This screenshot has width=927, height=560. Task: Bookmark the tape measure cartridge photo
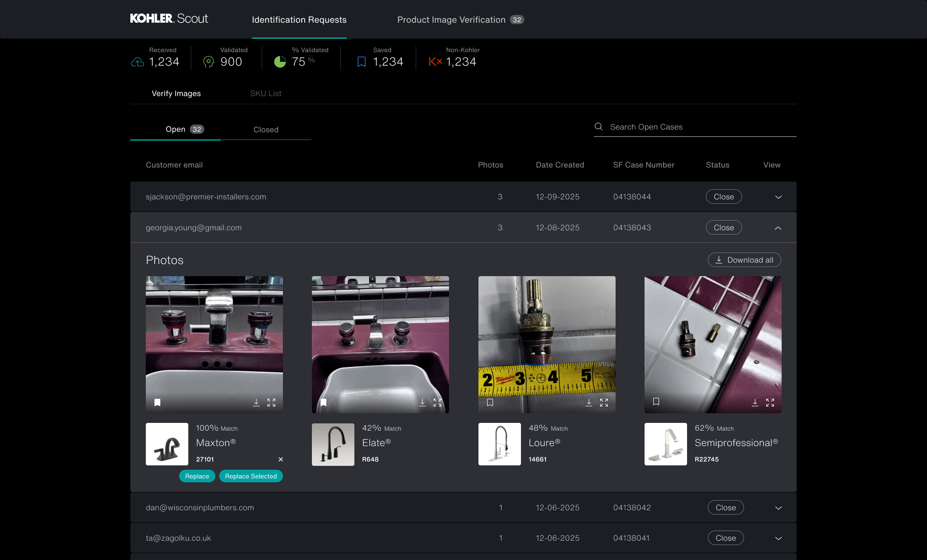(x=490, y=403)
